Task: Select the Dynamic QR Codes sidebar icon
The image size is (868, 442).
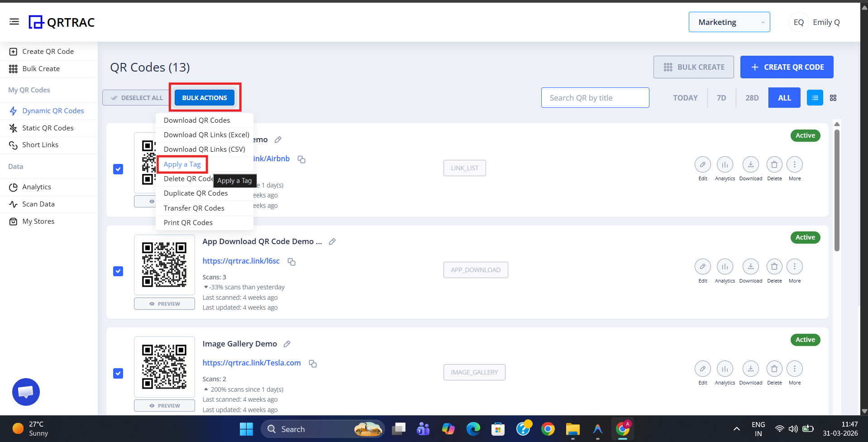Action: click(x=13, y=110)
